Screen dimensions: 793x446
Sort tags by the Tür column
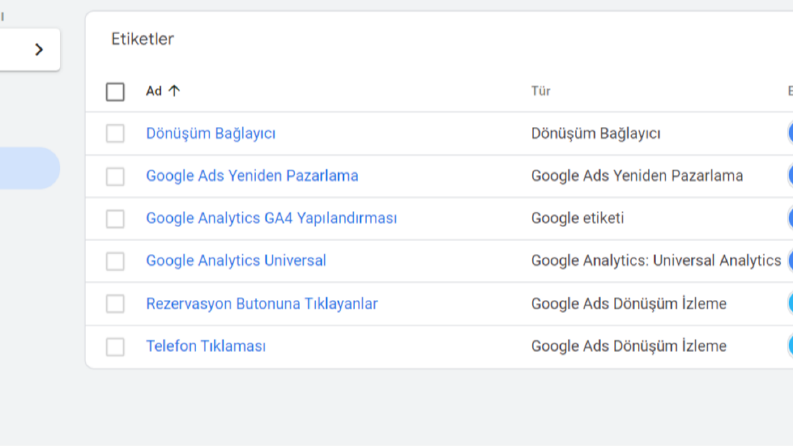(x=541, y=91)
